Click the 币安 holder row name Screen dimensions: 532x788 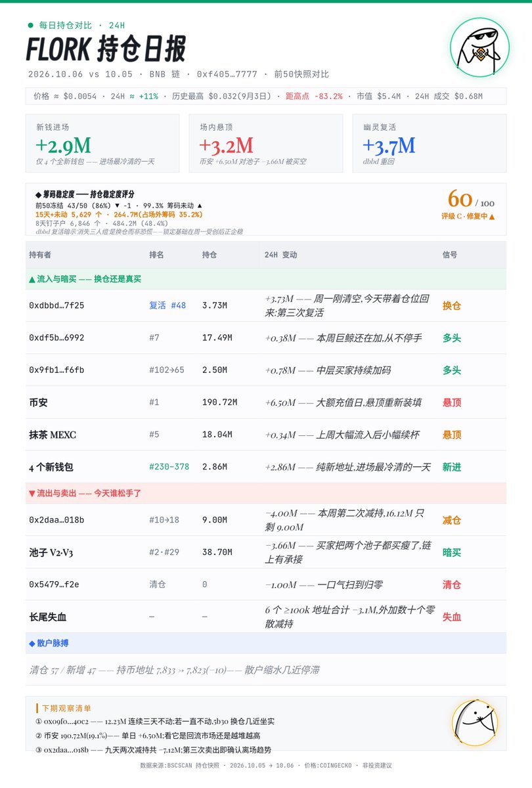point(38,402)
